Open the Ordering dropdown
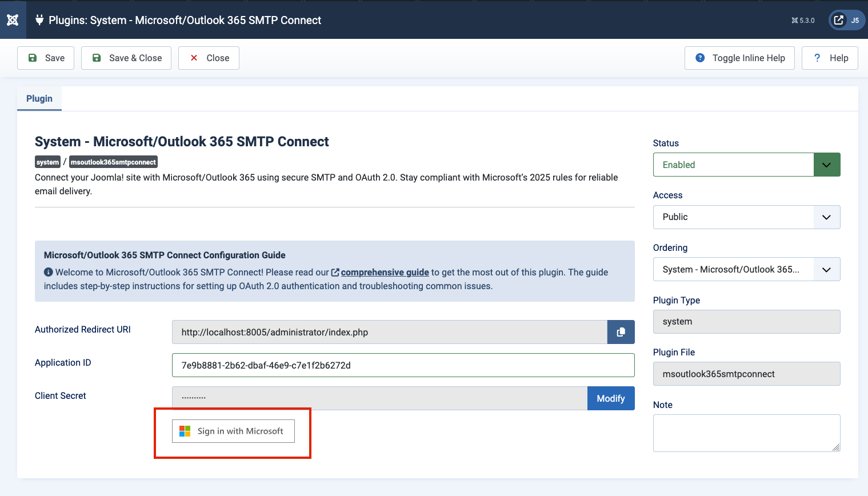This screenshot has height=496, width=868. coord(746,269)
